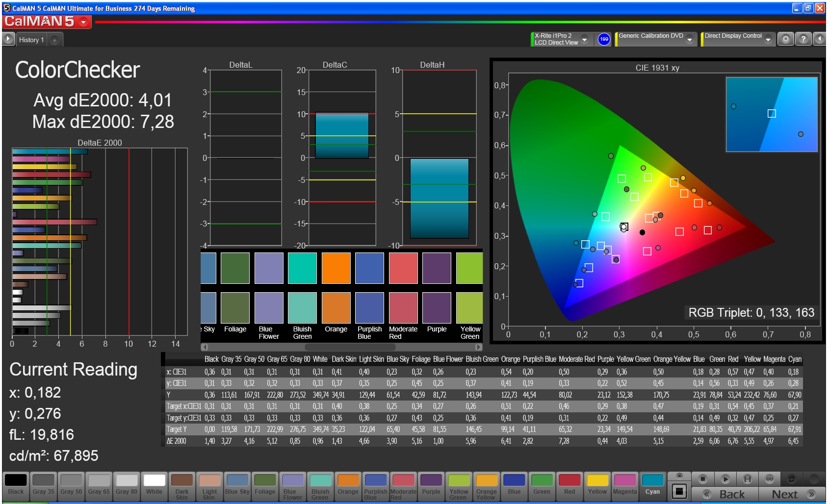Click the Next navigation button
828x504 pixels.
coord(792,494)
